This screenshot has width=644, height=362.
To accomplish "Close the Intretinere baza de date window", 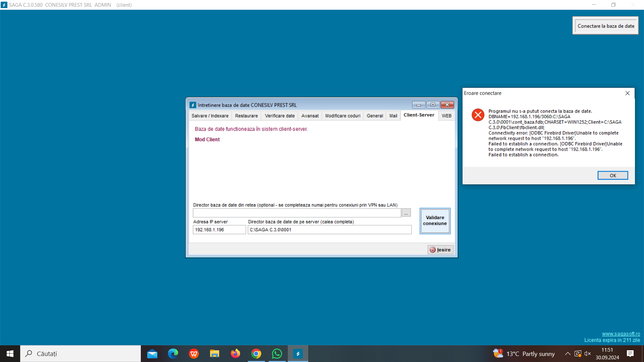I will click(x=447, y=105).
